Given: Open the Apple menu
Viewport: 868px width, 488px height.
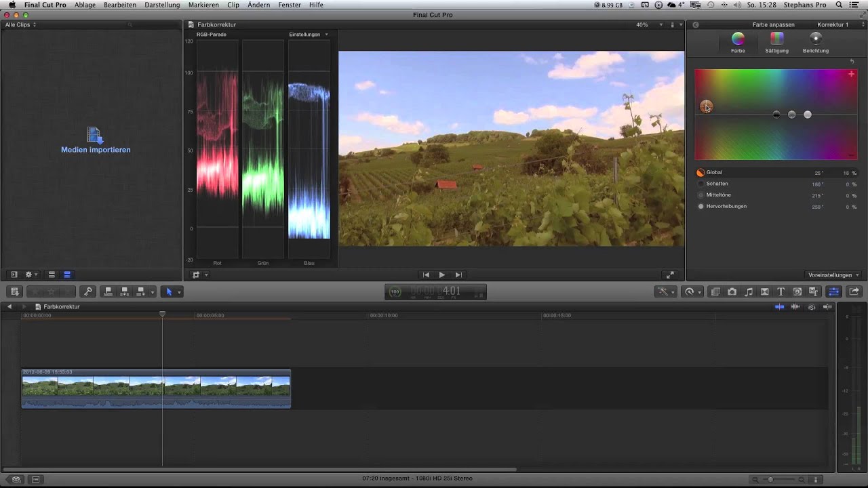Looking at the screenshot, I should point(12,5).
